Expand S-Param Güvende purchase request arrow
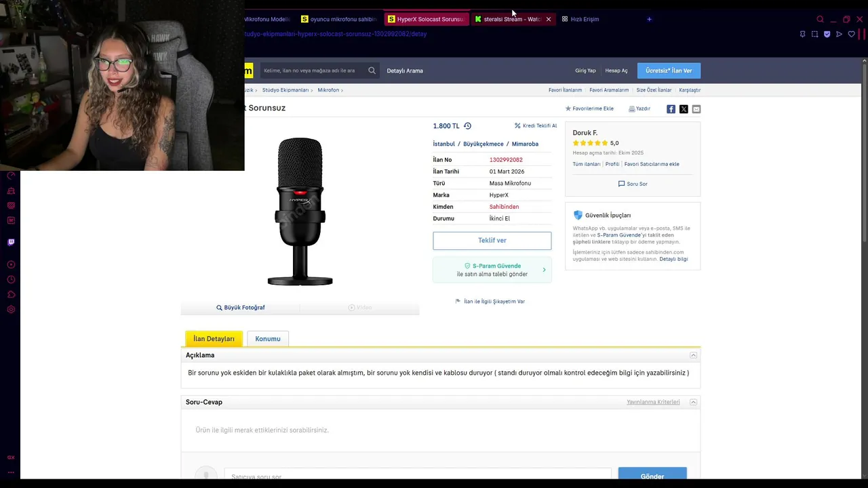The width and height of the screenshot is (868, 488). [x=544, y=270]
